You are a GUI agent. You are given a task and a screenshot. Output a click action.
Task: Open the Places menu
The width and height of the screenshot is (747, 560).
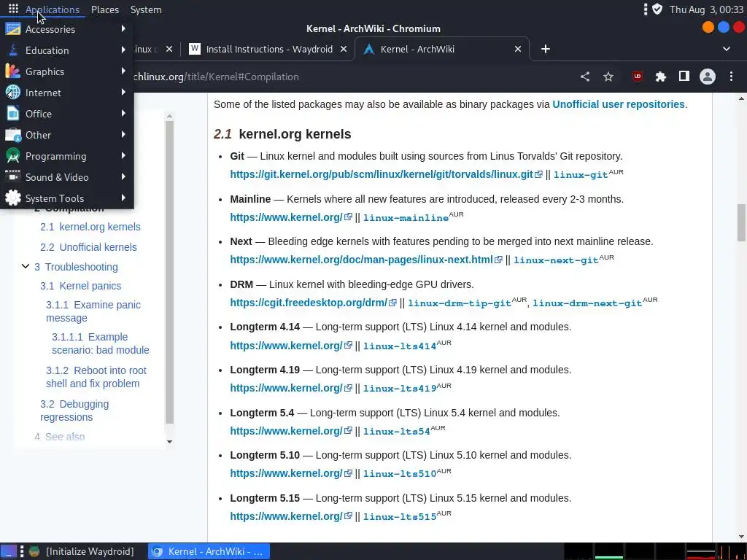click(105, 9)
